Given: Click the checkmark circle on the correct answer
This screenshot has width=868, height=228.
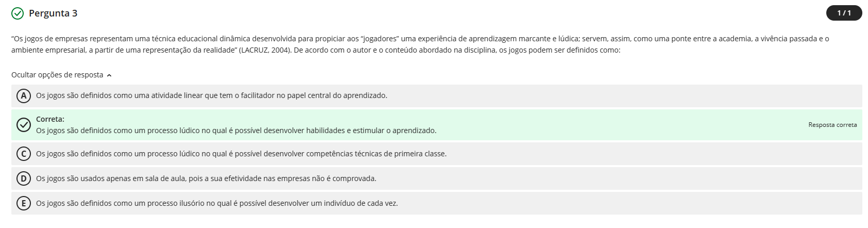Looking at the screenshot, I should point(23,125).
